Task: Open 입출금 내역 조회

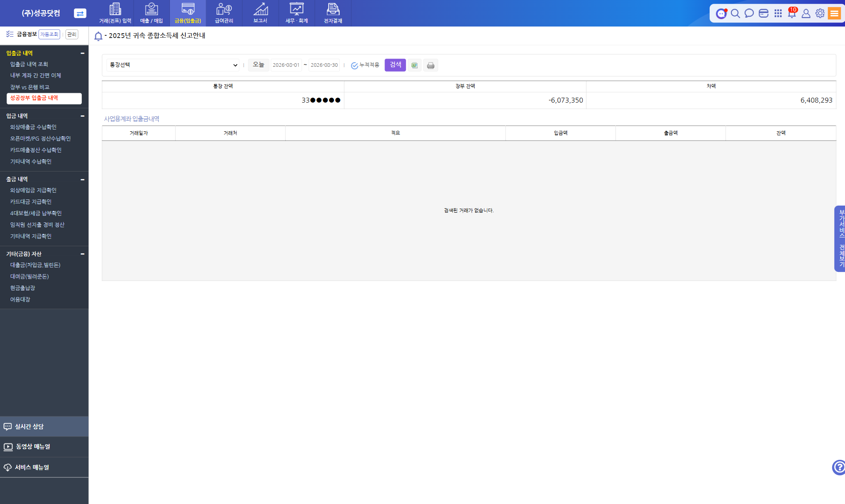Action: [29, 64]
